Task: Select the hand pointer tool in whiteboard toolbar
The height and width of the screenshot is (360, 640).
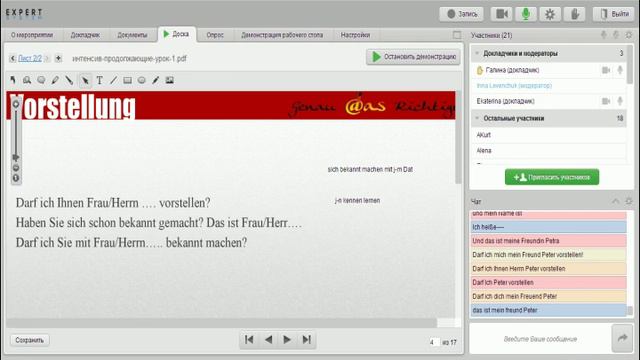Action: (13, 80)
